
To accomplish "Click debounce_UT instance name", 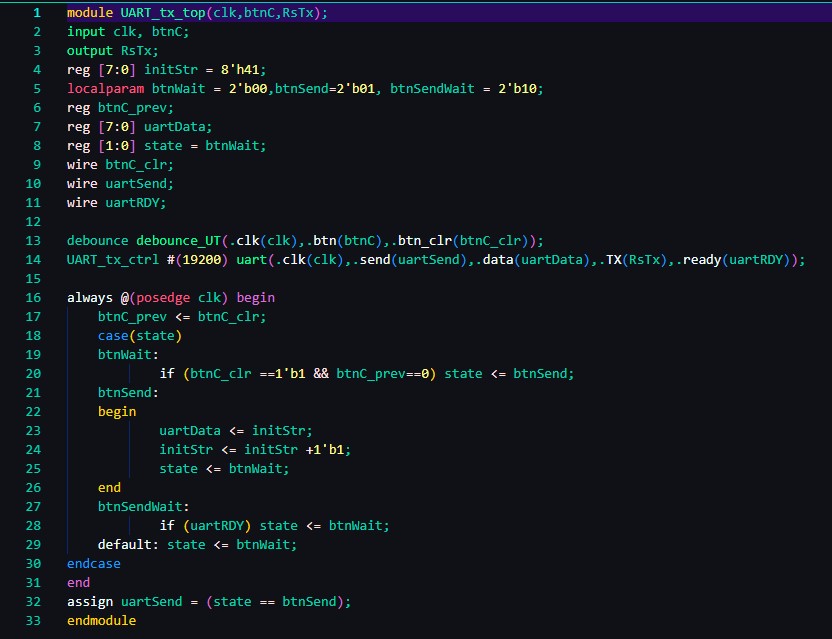I will pyautogui.click(x=178, y=241).
